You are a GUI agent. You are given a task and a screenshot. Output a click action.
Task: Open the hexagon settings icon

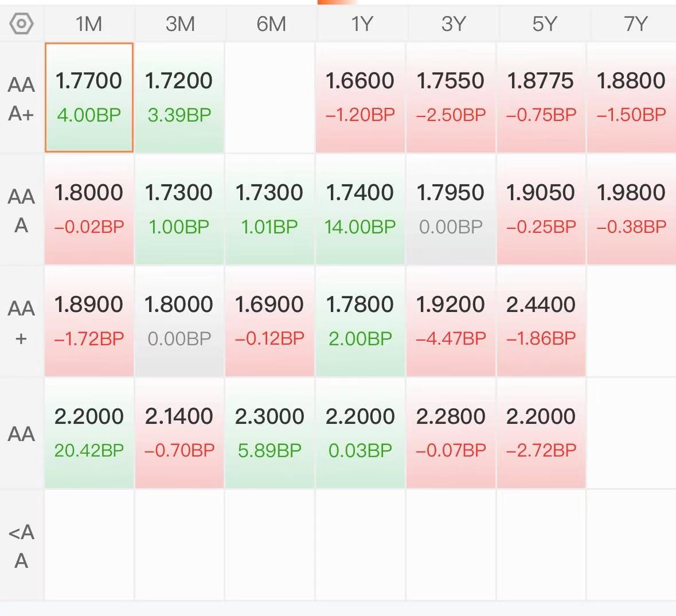pos(21,24)
